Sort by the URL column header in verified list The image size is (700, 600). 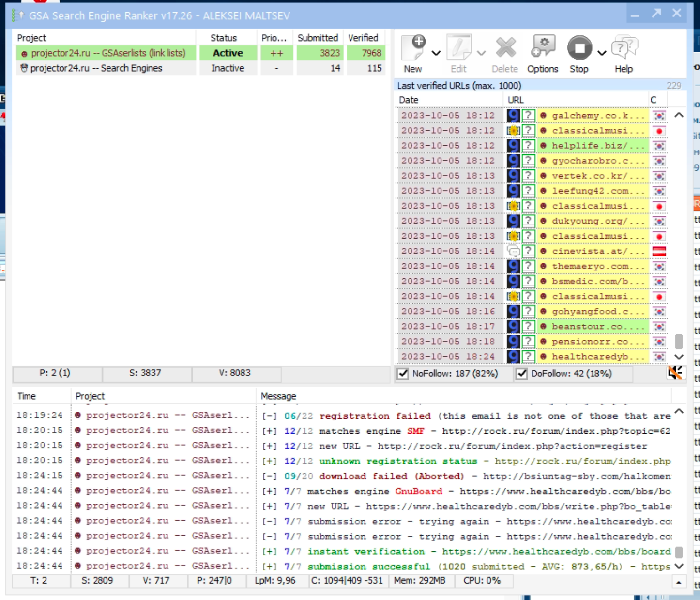(x=576, y=100)
